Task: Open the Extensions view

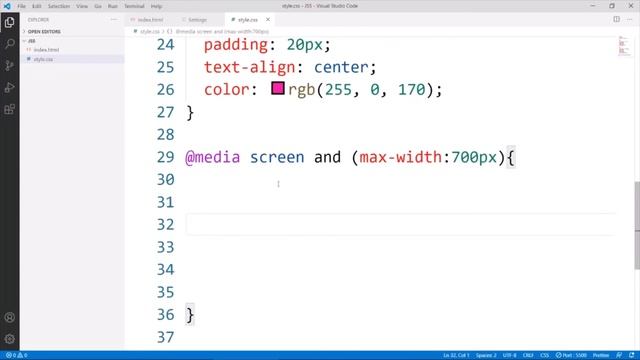Action: [x=9, y=109]
